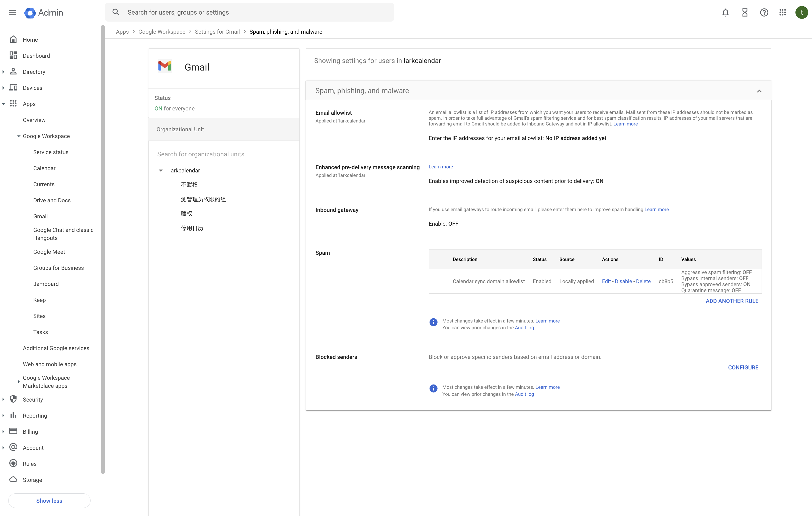
Task: Collapse the Spam, phishing, and malware section
Action: 759,91
